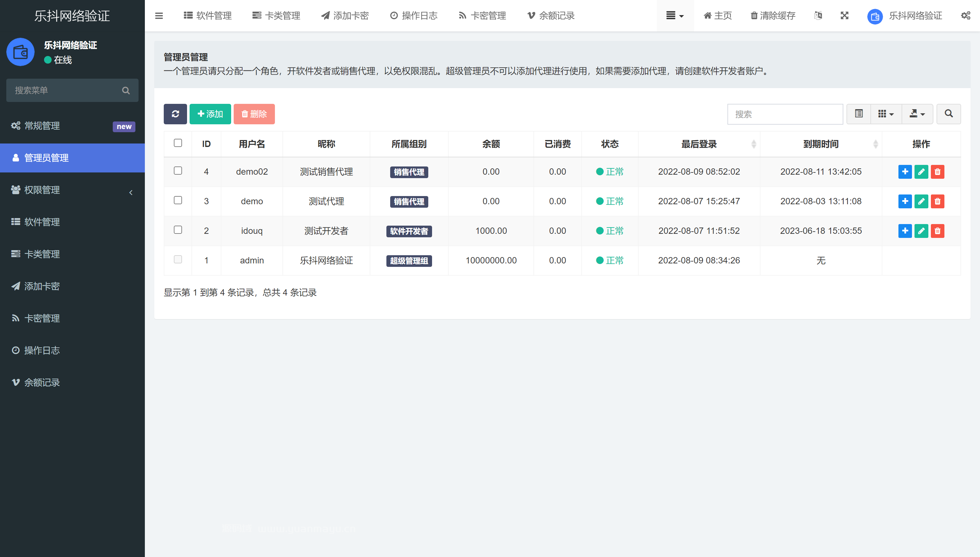Edit admin idouq with the pencil icon

(x=921, y=231)
